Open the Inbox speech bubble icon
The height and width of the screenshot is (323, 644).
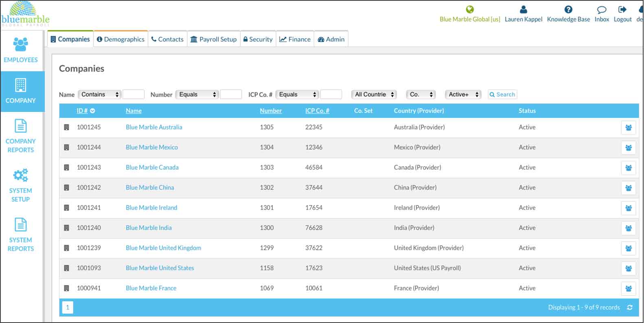[x=601, y=10]
